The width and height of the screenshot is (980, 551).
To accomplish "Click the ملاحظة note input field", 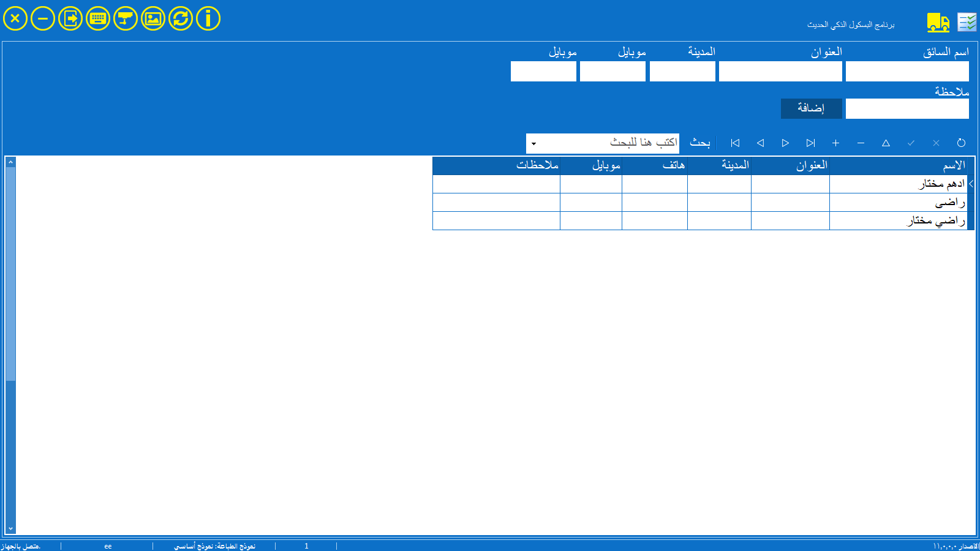I will [907, 109].
